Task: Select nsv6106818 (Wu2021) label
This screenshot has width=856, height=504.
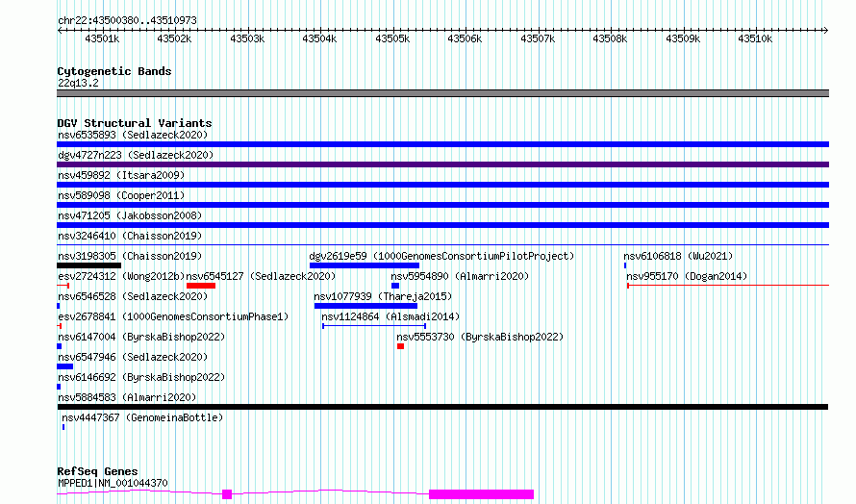Action: (678, 256)
